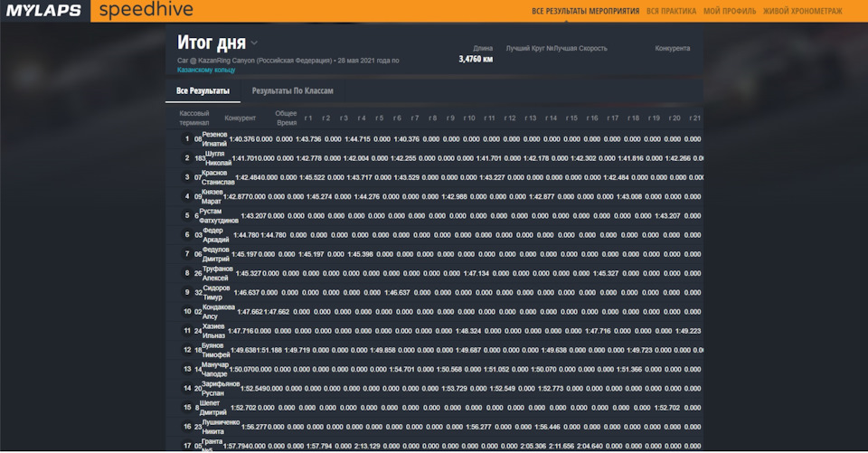Select competitor Сидоров Тимур

[x=216, y=292]
